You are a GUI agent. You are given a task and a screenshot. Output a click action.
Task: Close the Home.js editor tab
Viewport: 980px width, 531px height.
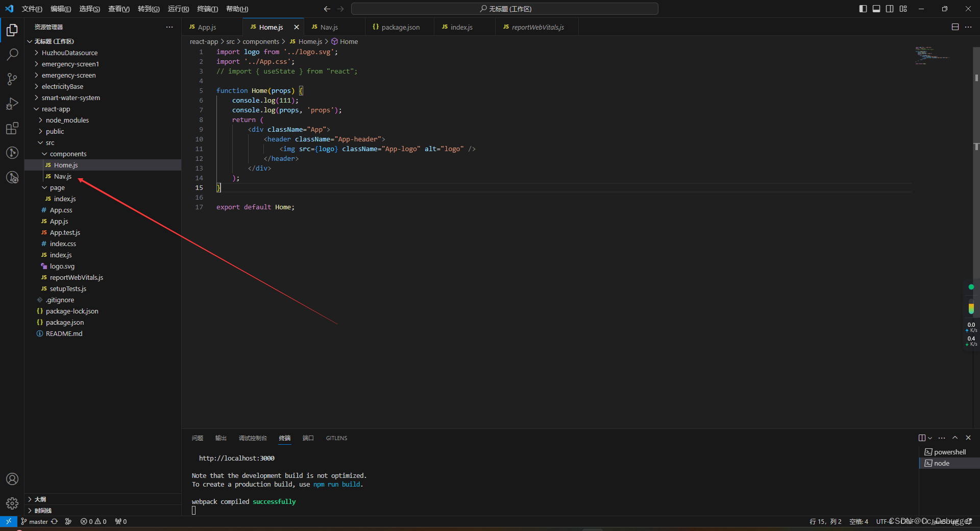tap(297, 27)
